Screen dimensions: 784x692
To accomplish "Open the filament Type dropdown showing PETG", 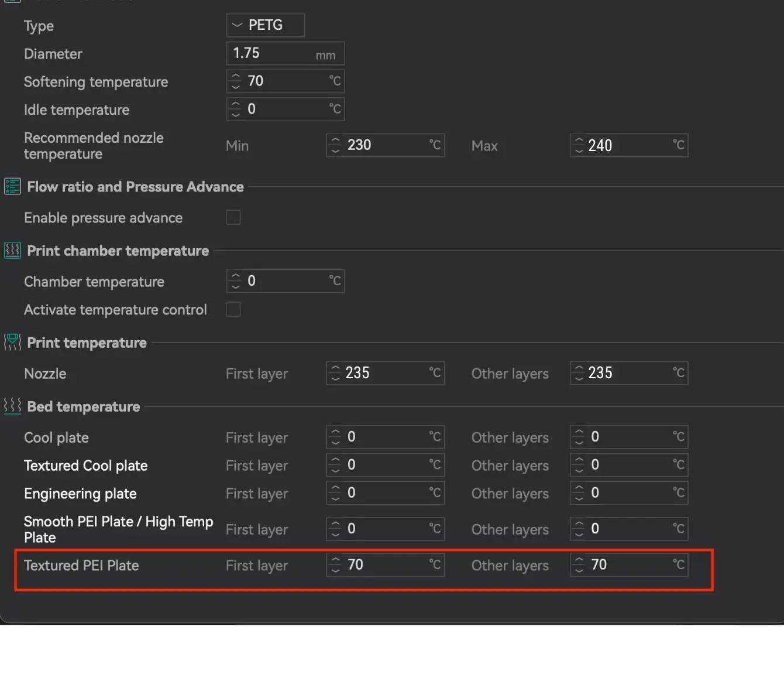I will (265, 25).
